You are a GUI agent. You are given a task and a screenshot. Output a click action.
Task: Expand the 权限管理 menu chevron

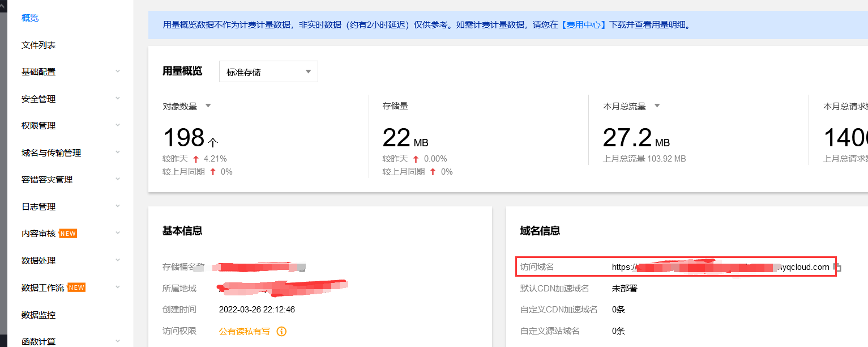[x=118, y=125]
